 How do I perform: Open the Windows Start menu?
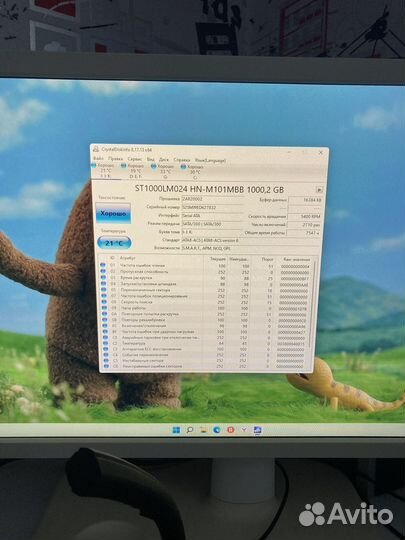click(176, 430)
